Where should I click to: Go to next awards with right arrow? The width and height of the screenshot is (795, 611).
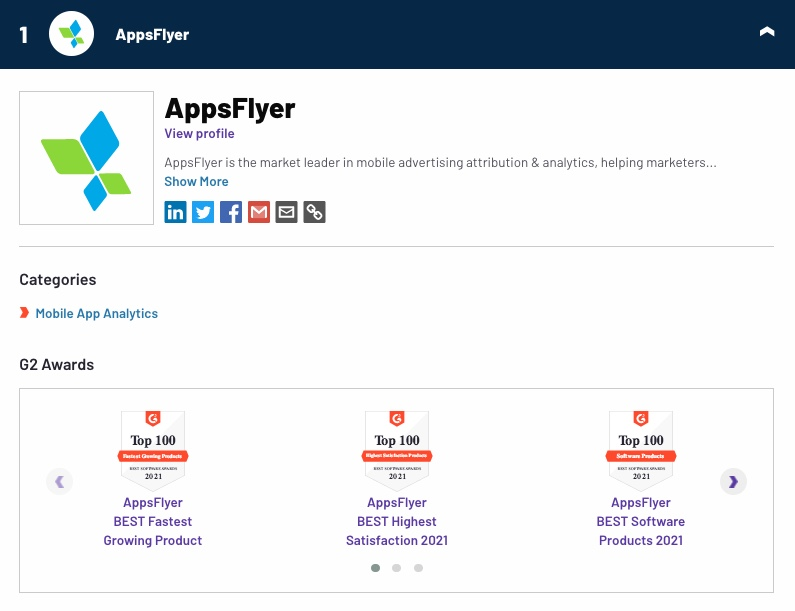pyautogui.click(x=733, y=481)
